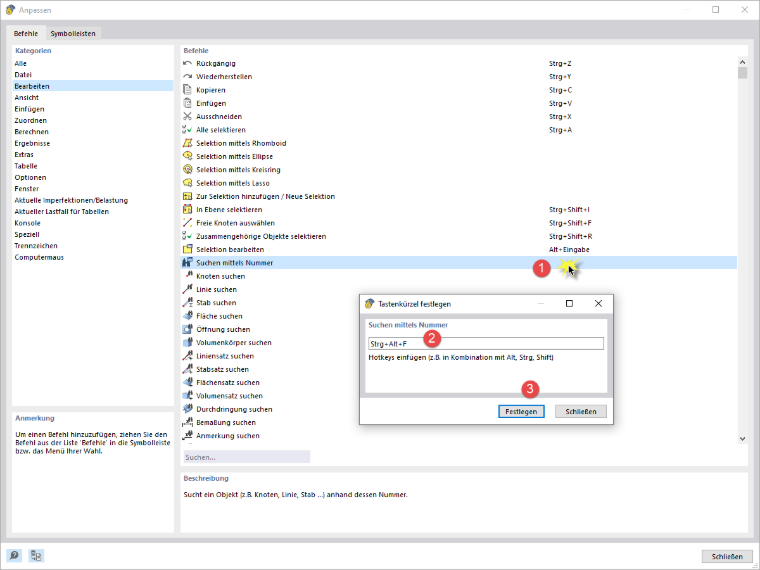Close the Tastenkürzel festlegen dialog with X
Screen dimensions: 760x570
(598, 303)
